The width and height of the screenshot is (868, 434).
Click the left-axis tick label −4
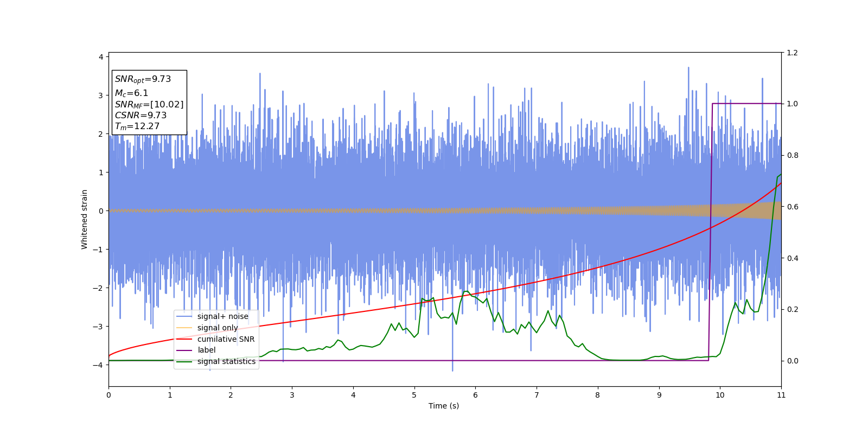[x=98, y=365]
